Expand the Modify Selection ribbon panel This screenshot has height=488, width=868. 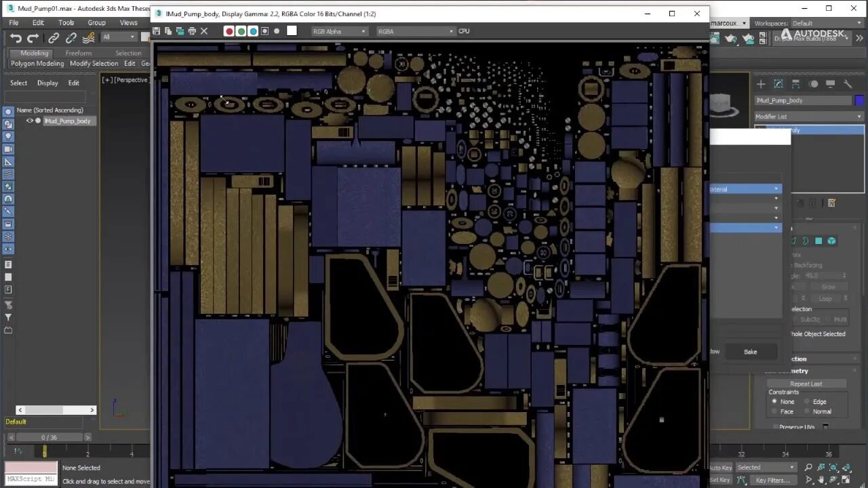pyautogui.click(x=94, y=64)
